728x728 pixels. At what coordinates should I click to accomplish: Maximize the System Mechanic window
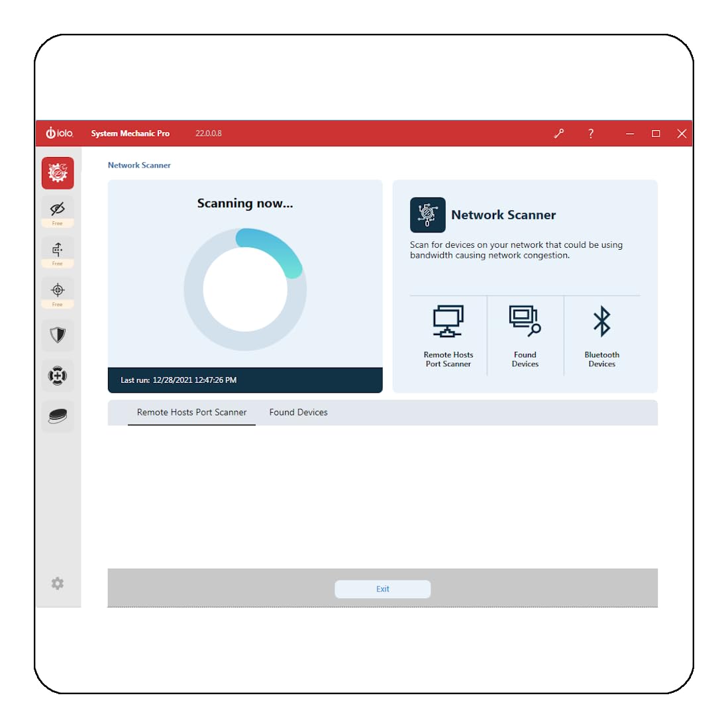click(x=656, y=134)
